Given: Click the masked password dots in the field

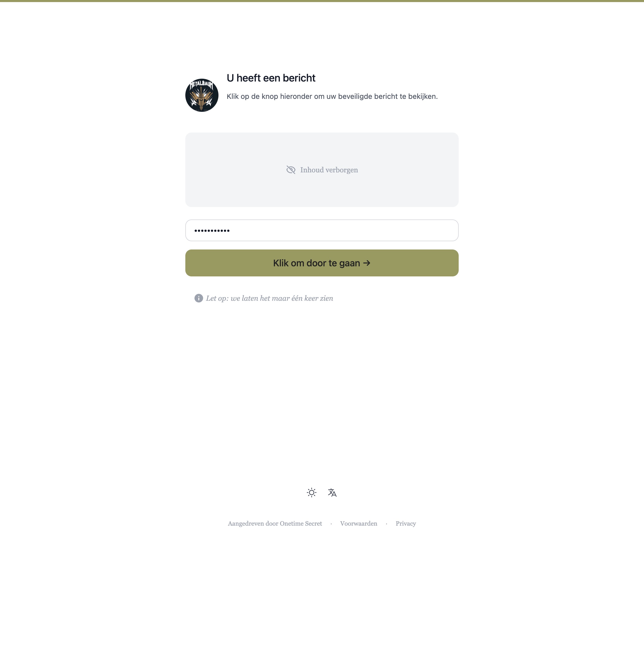Looking at the screenshot, I should tap(212, 231).
